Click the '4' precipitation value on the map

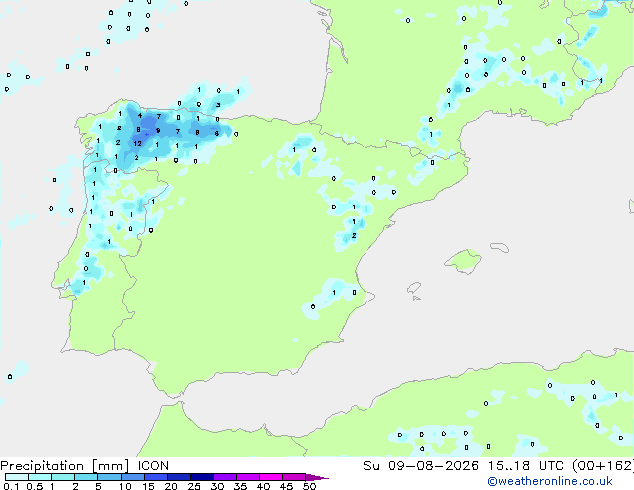click(x=140, y=116)
